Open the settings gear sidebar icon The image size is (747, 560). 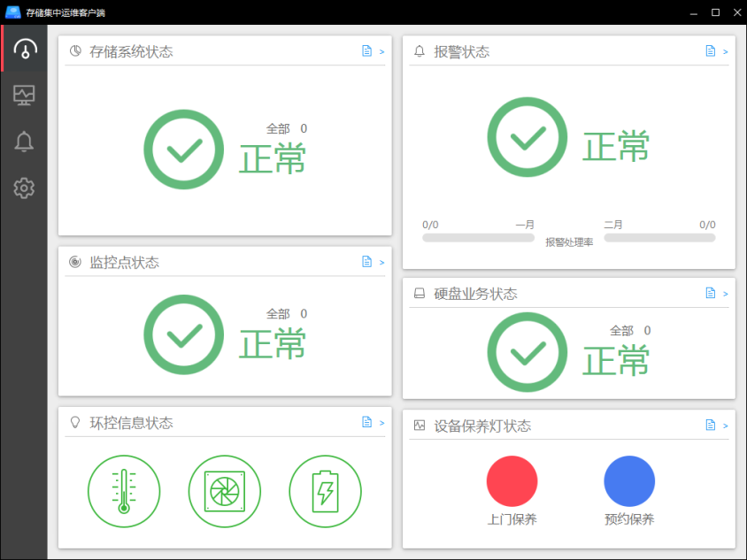coord(24,188)
